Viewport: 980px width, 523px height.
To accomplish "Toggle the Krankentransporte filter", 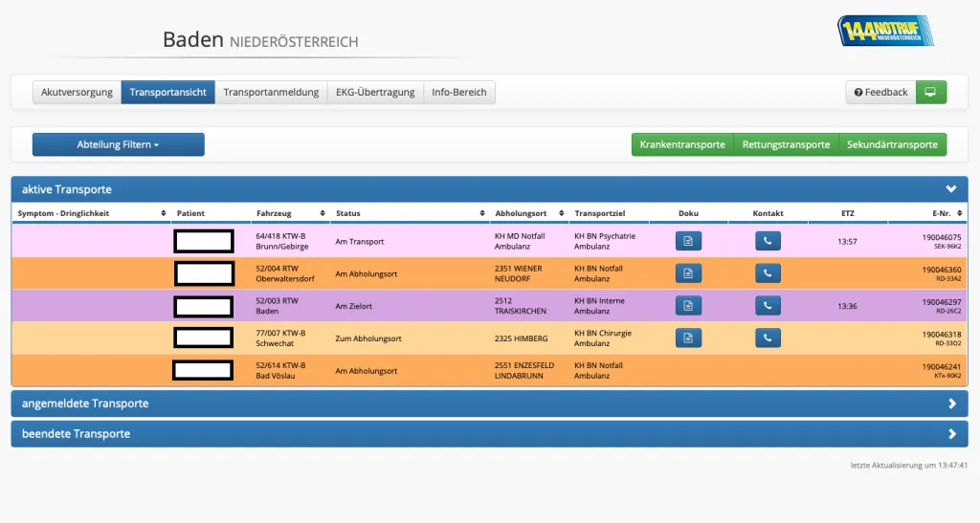I will (x=681, y=144).
